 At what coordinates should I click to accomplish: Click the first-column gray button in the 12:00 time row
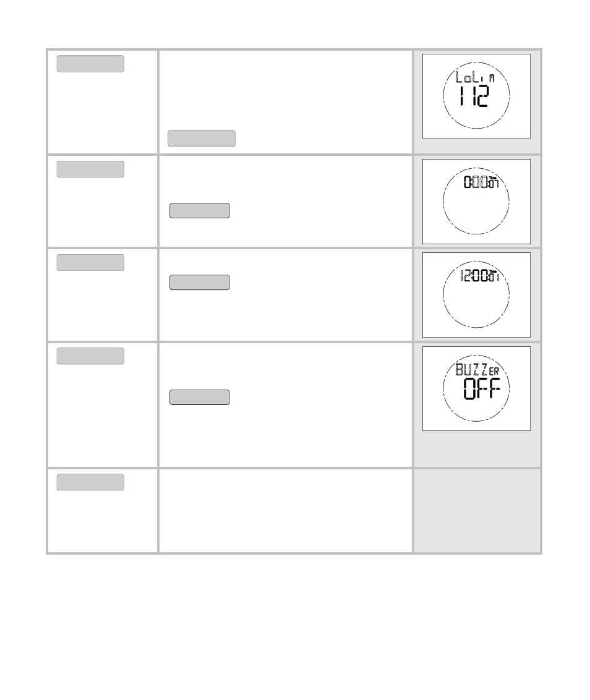coord(90,262)
